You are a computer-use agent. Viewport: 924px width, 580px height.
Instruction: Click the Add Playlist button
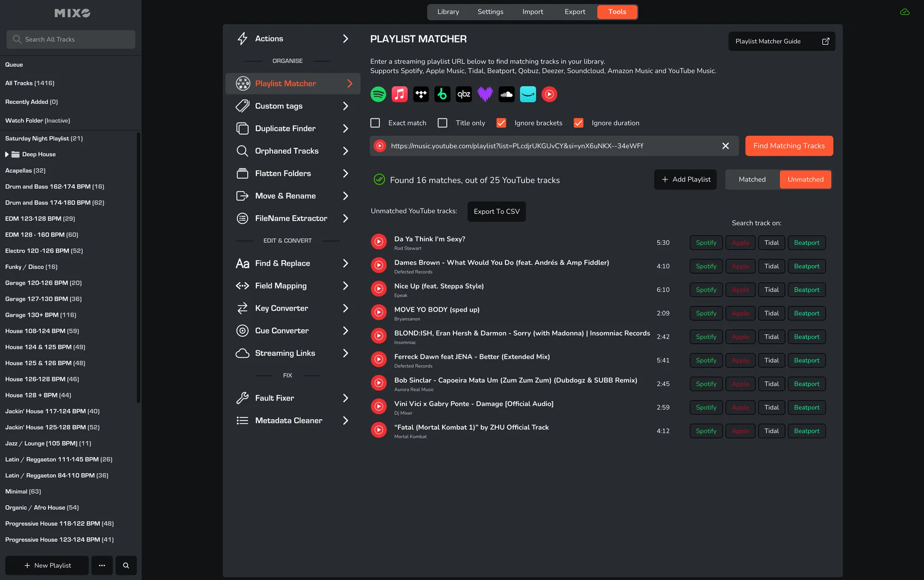tap(686, 179)
